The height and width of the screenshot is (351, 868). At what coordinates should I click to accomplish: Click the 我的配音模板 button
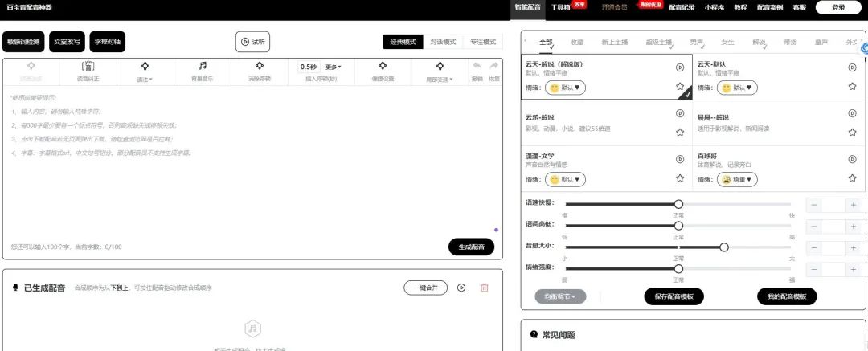pos(787,296)
